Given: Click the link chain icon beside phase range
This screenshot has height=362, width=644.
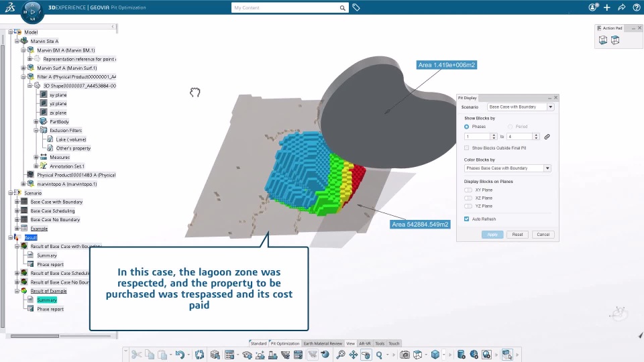Looking at the screenshot, I should (547, 137).
